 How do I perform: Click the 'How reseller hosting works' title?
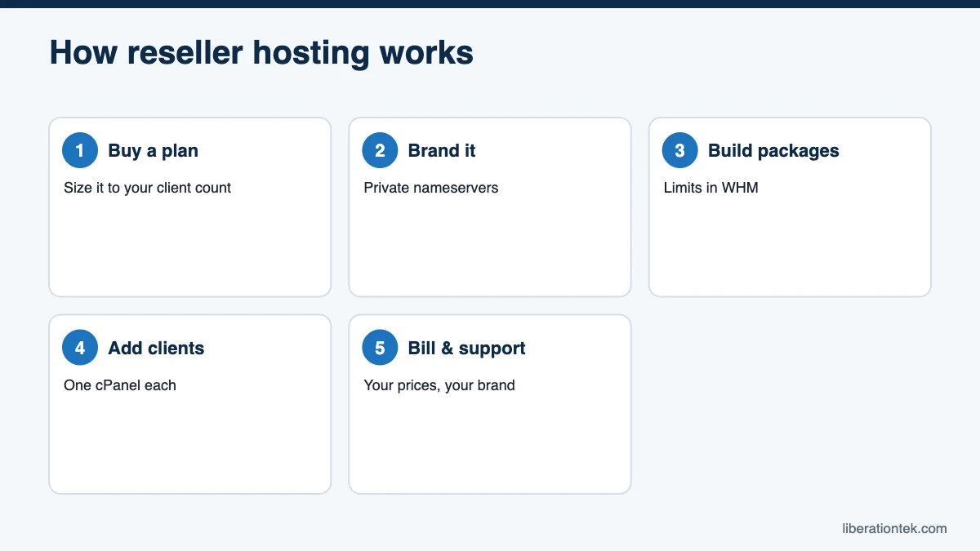tap(261, 53)
